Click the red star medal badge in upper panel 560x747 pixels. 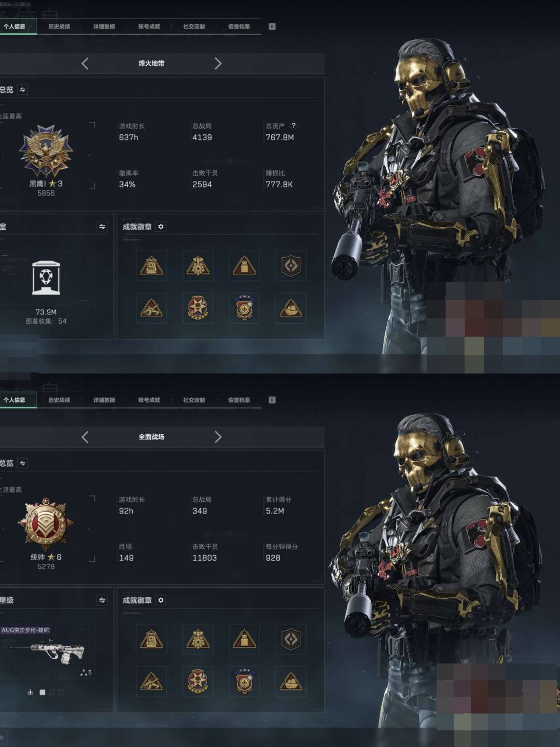click(198, 308)
